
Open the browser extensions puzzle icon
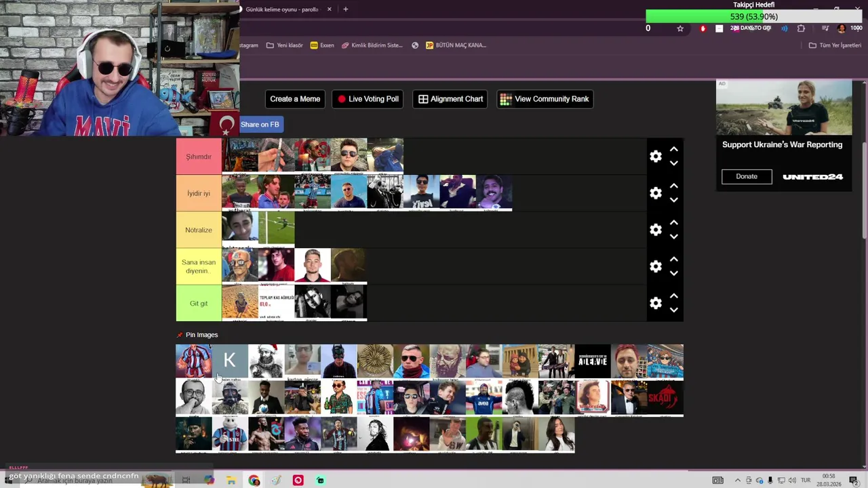(x=802, y=28)
